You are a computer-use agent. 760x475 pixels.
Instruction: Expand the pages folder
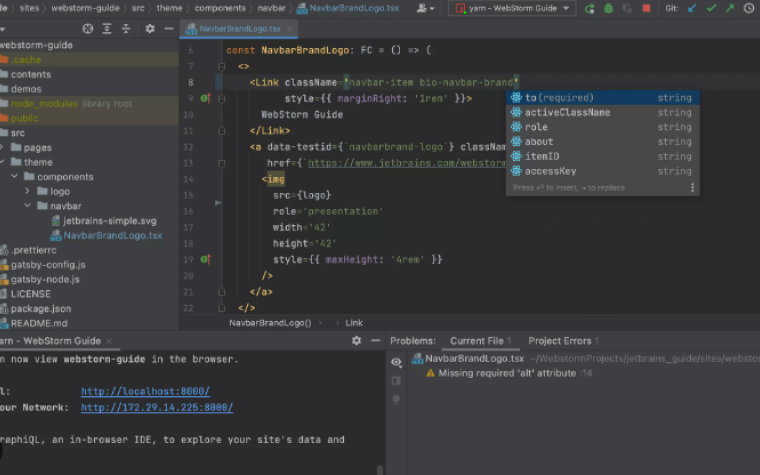[2, 147]
